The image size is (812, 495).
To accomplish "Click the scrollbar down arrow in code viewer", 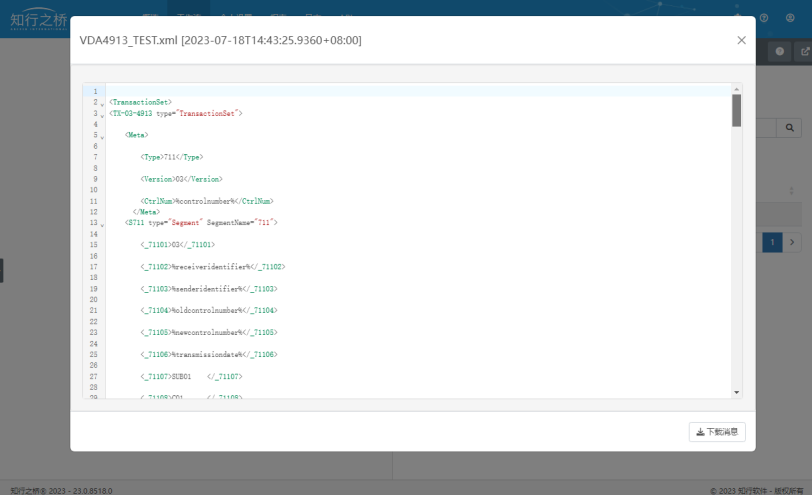I will pos(737,392).
